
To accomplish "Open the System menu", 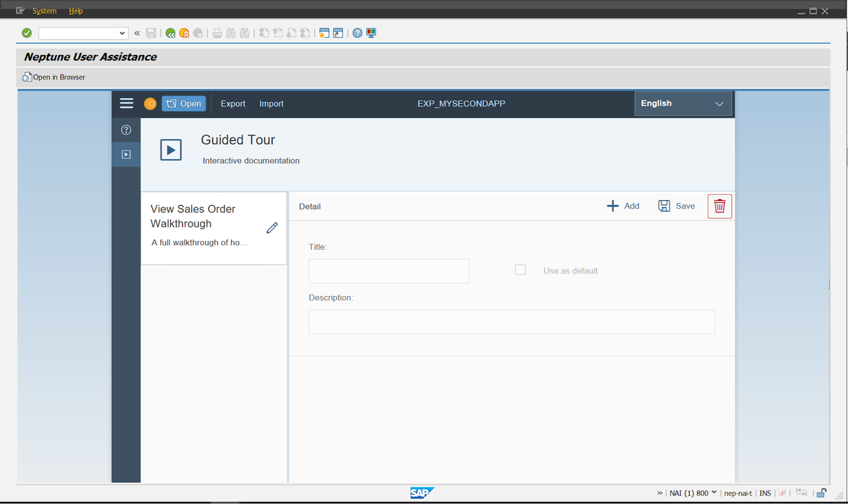I will [44, 11].
